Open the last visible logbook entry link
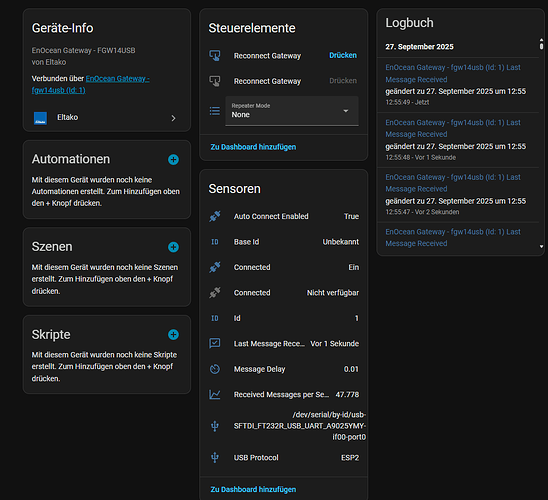Screen dimensions: 548x500 (453, 238)
